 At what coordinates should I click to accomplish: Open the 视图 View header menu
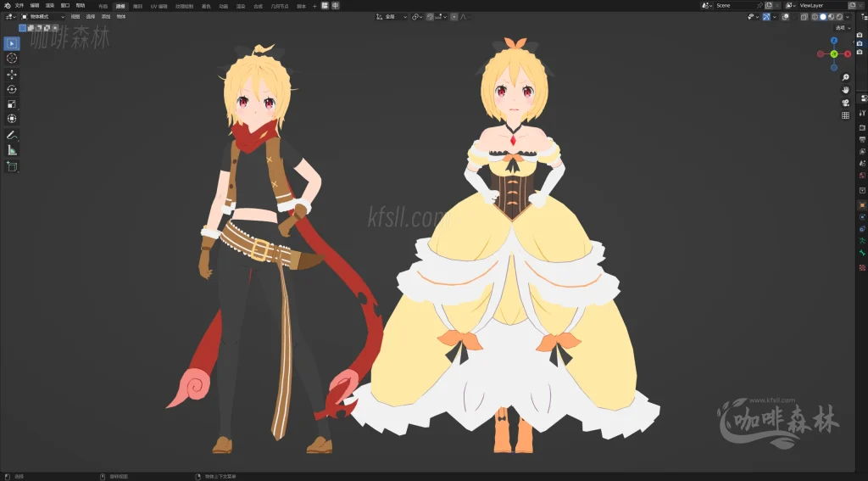75,17
